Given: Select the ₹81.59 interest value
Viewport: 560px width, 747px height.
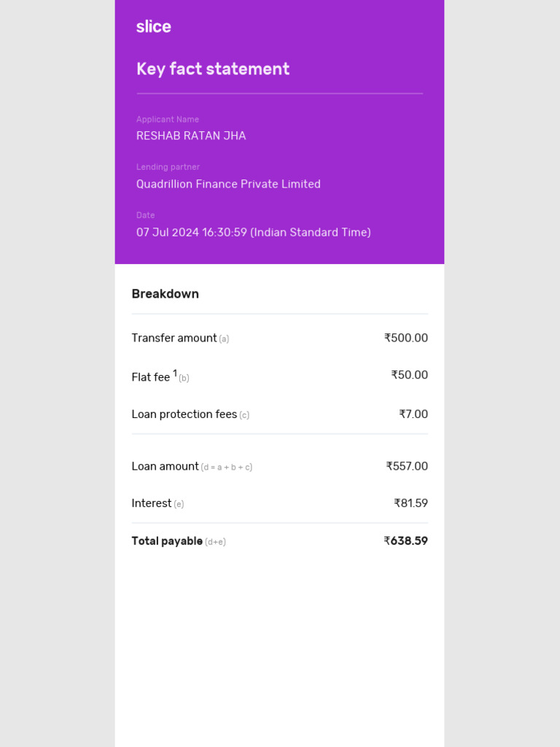Looking at the screenshot, I should pyautogui.click(x=411, y=503).
